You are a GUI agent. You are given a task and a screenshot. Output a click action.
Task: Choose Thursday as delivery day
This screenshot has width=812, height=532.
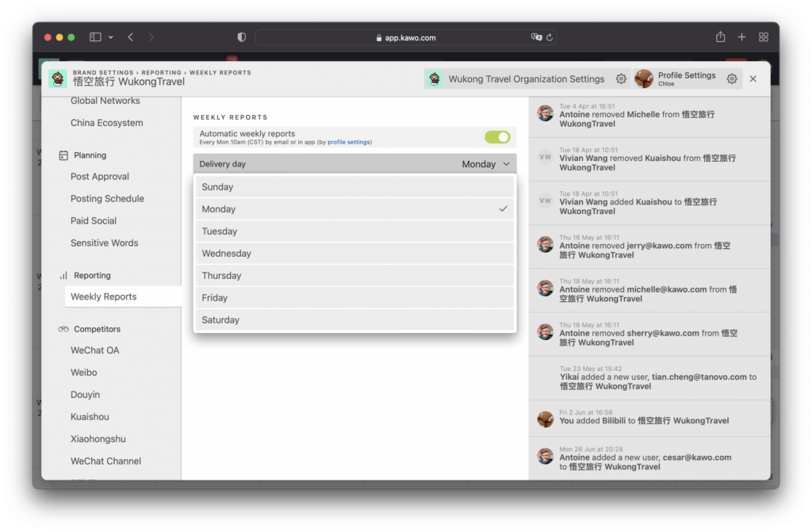[x=354, y=276]
